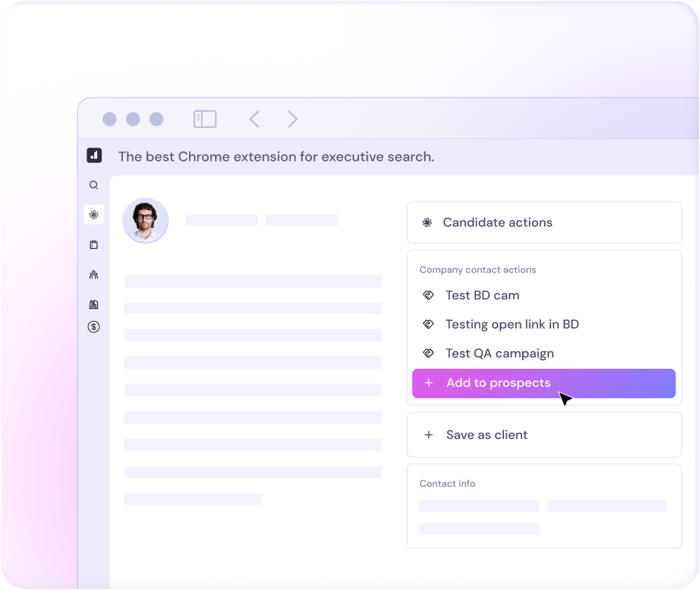Select the Test BD cam campaign

pos(482,296)
